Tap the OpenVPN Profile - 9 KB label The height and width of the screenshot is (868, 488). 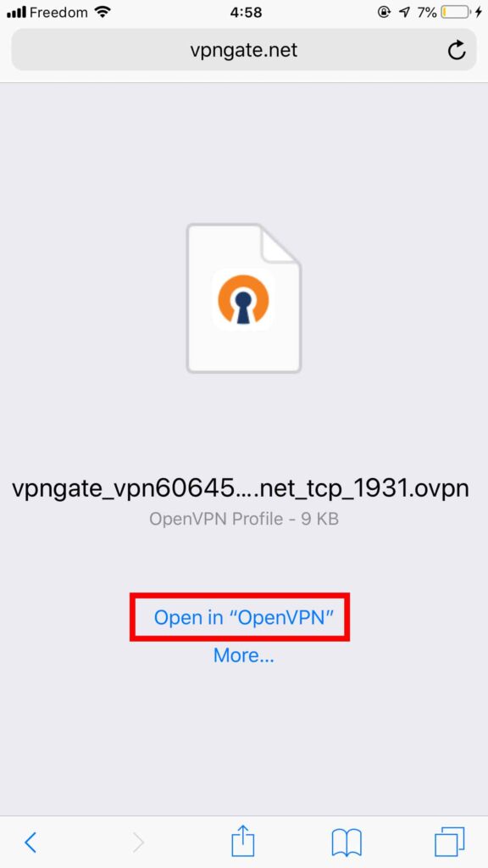(243, 520)
